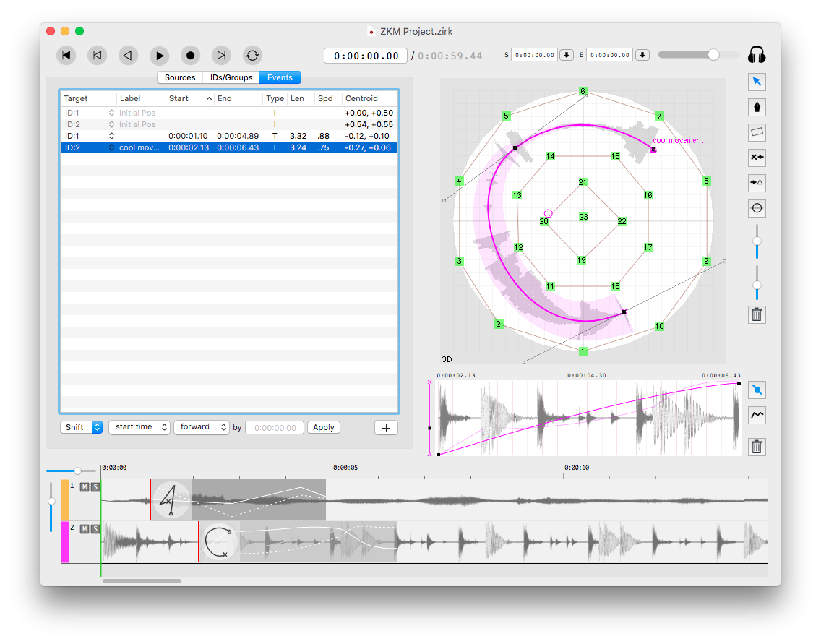Viewport: 821px width, 644px height.
Task: Mute track 1 with the M button
Action: tap(85, 487)
